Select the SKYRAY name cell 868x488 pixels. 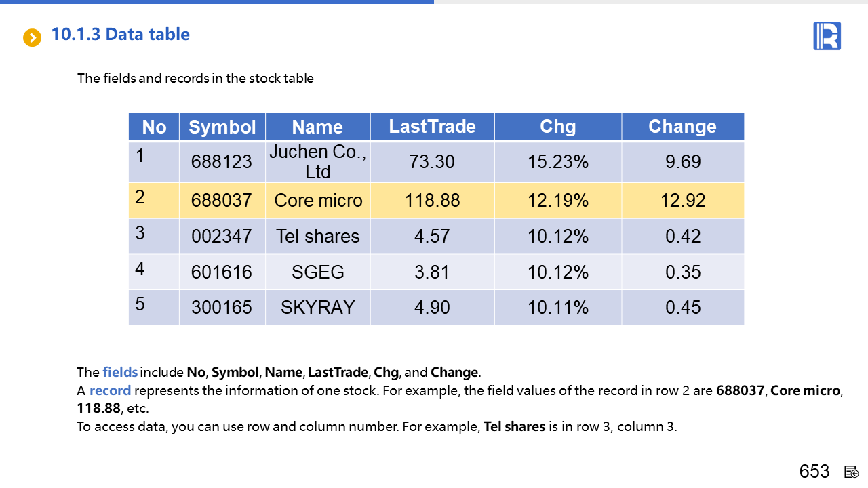(x=317, y=308)
